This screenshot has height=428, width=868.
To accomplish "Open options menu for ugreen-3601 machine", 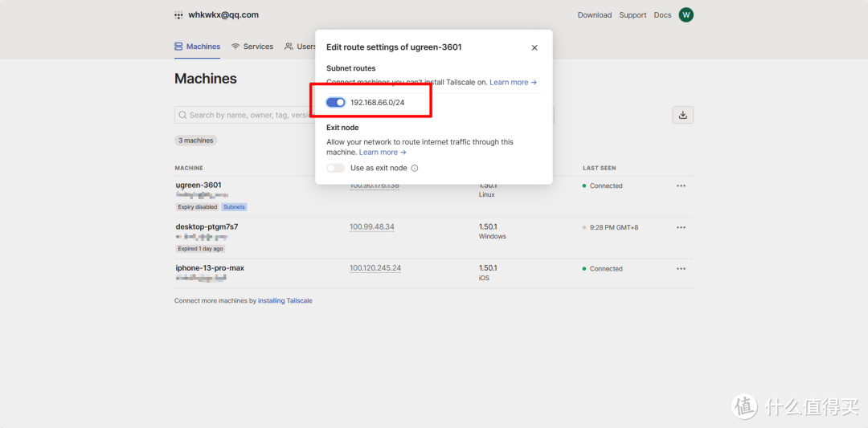I will click(681, 185).
